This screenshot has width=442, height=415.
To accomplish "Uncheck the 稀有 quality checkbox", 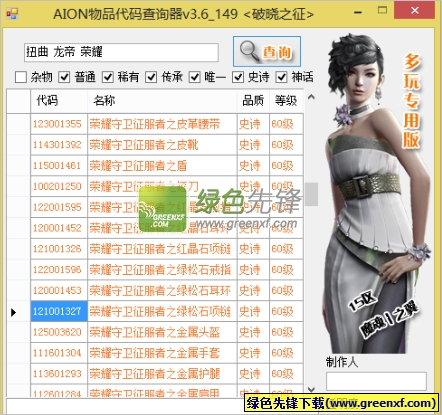I will [108, 77].
